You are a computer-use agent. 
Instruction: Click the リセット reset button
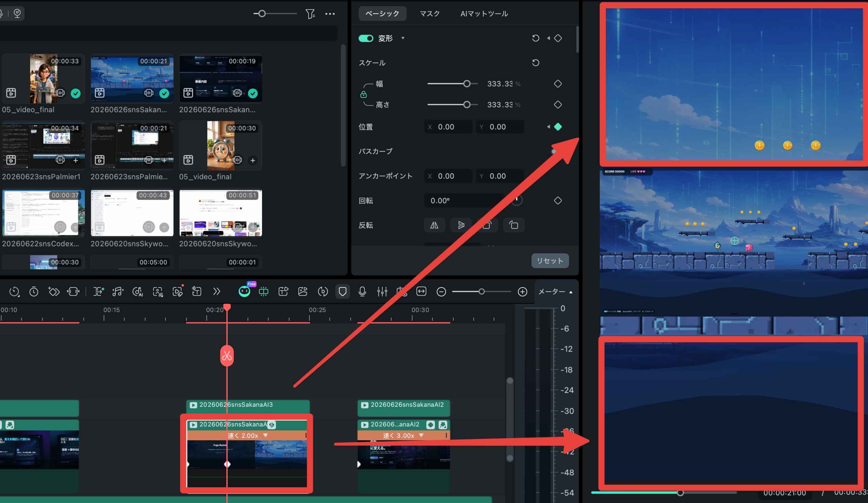[x=550, y=261]
